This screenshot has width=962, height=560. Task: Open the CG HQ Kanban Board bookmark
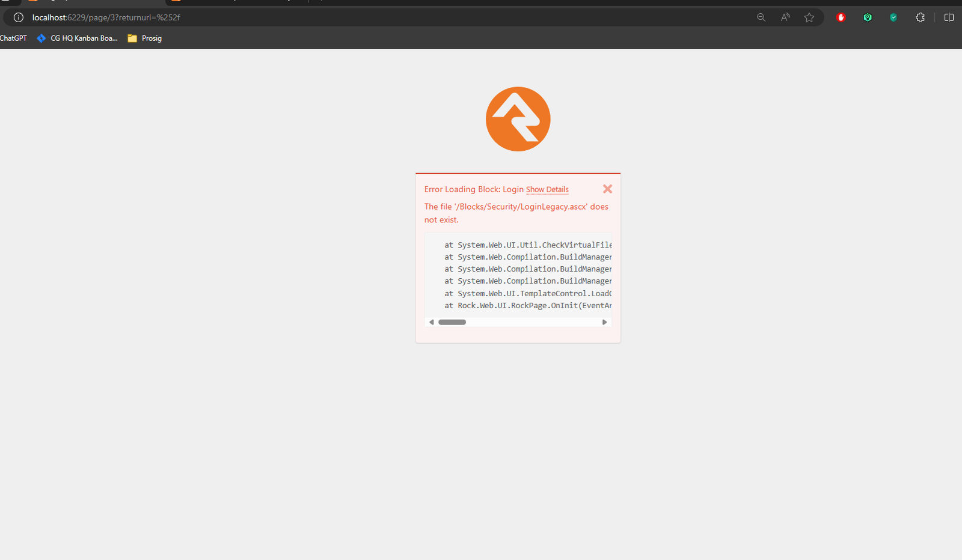click(78, 38)
